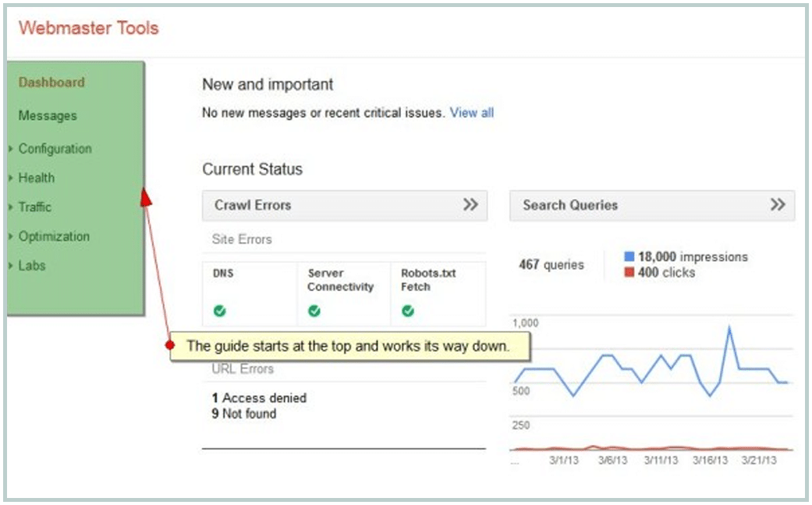Click the DNS green checkmark icon
This screenshot has width=812, height=505.
219,311
